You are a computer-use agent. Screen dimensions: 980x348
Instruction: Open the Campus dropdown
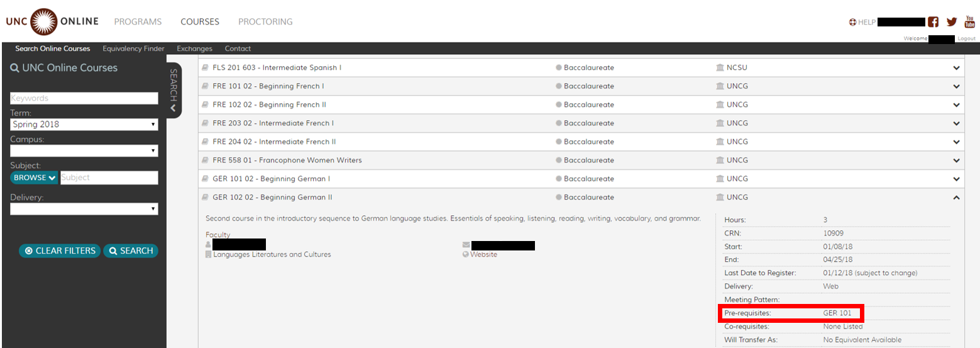click(84, 151)
